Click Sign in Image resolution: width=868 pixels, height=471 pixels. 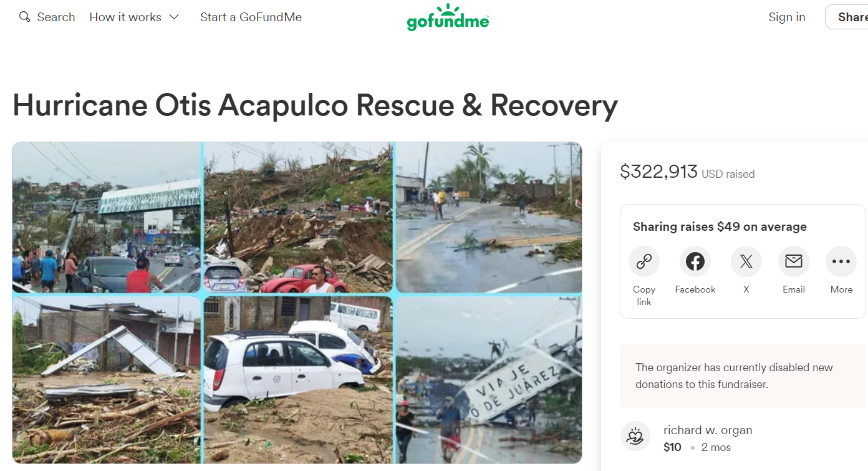coord(787,17)
